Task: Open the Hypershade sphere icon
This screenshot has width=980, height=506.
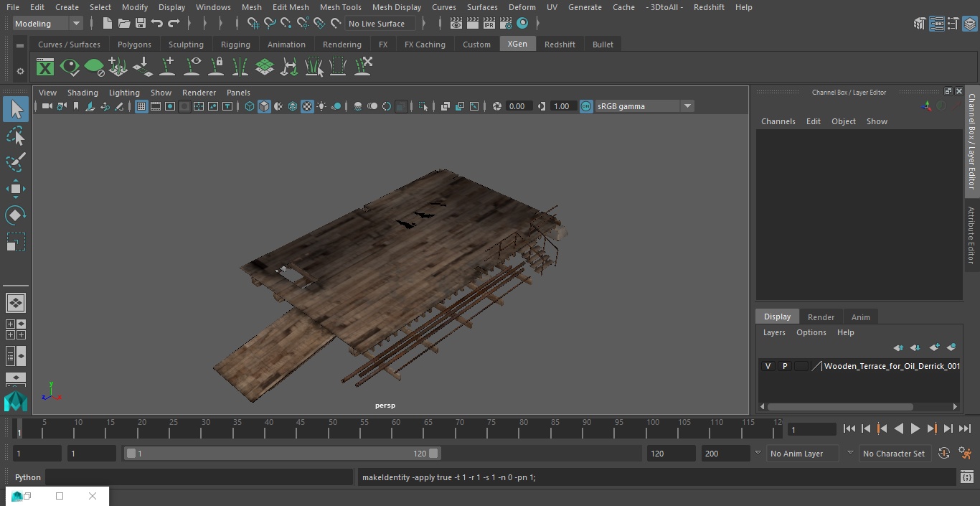Action: pos(522,24)
